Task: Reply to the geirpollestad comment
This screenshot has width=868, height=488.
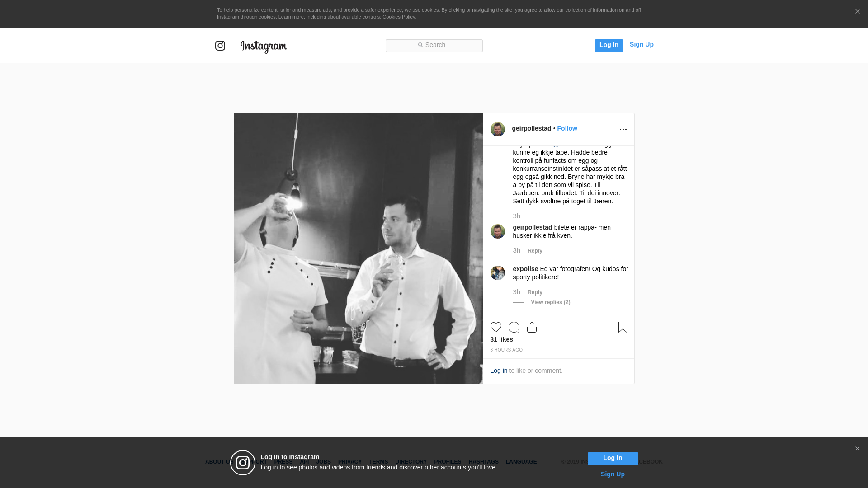Action: 535,251
